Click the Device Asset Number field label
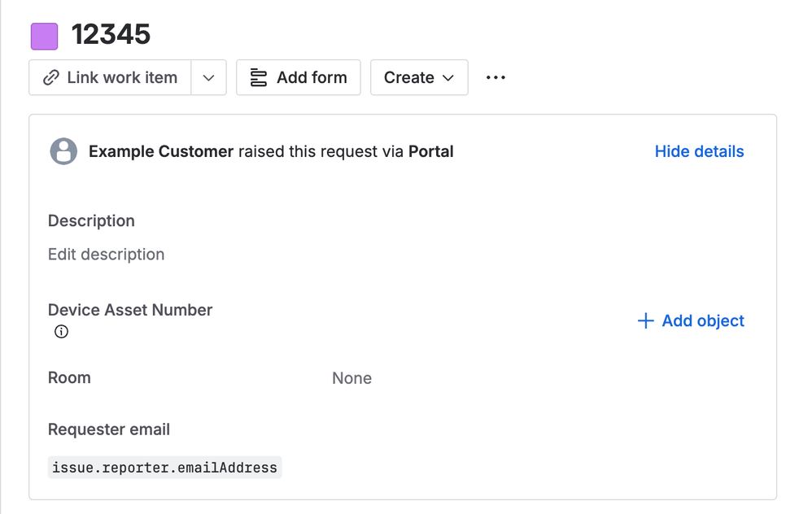Image resolution: width=812 pixels, height=514 pixels. (x=130, y=310)
